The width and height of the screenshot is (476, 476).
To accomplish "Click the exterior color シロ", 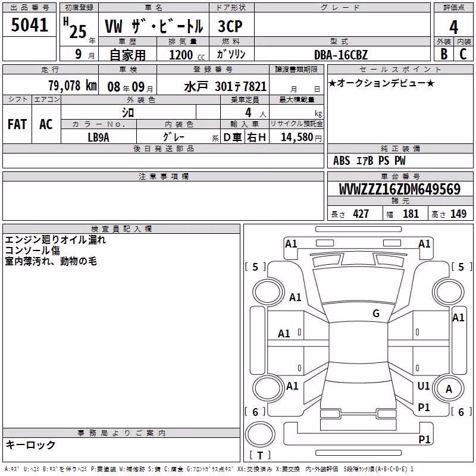I will [128, 112].
